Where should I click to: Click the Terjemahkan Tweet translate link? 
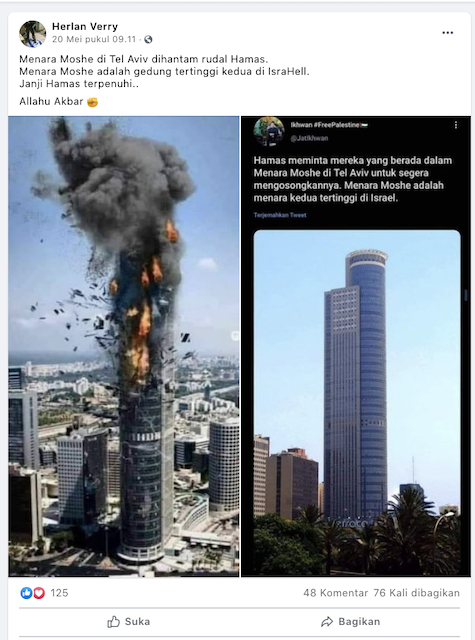(x=280, y=215)
